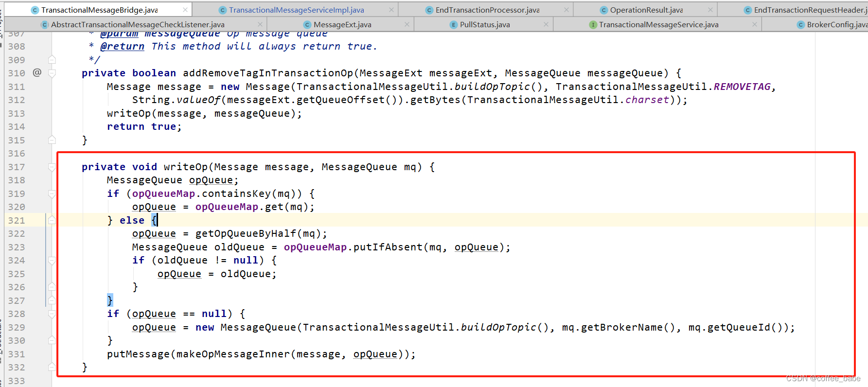Click charset field on line 312
The image size is (868, 387).
pos(647,100)
